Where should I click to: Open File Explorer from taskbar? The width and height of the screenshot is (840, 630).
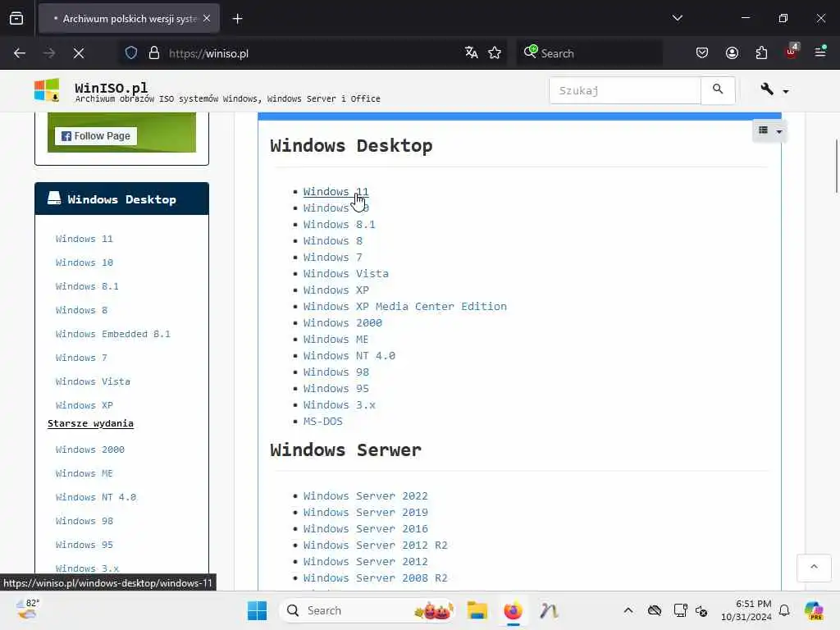[x=477, y=610]
